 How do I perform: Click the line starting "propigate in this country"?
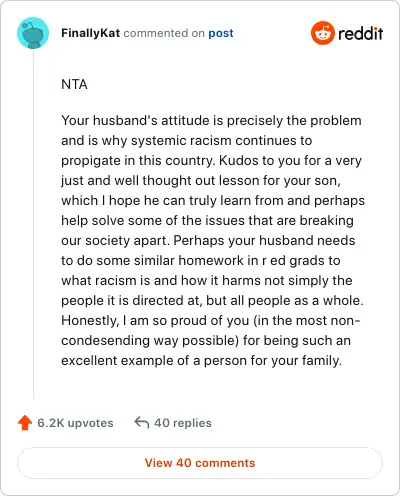pos(211,161)
